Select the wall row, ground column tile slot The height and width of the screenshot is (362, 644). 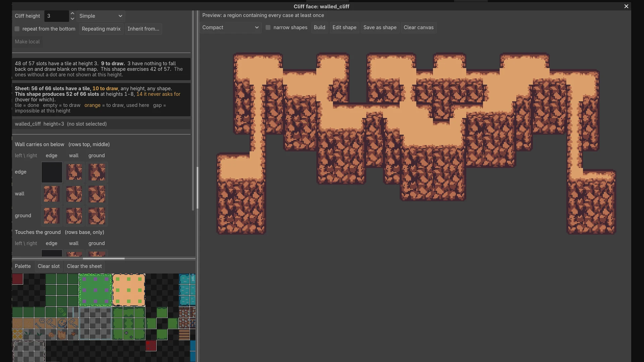click(97, 194)
